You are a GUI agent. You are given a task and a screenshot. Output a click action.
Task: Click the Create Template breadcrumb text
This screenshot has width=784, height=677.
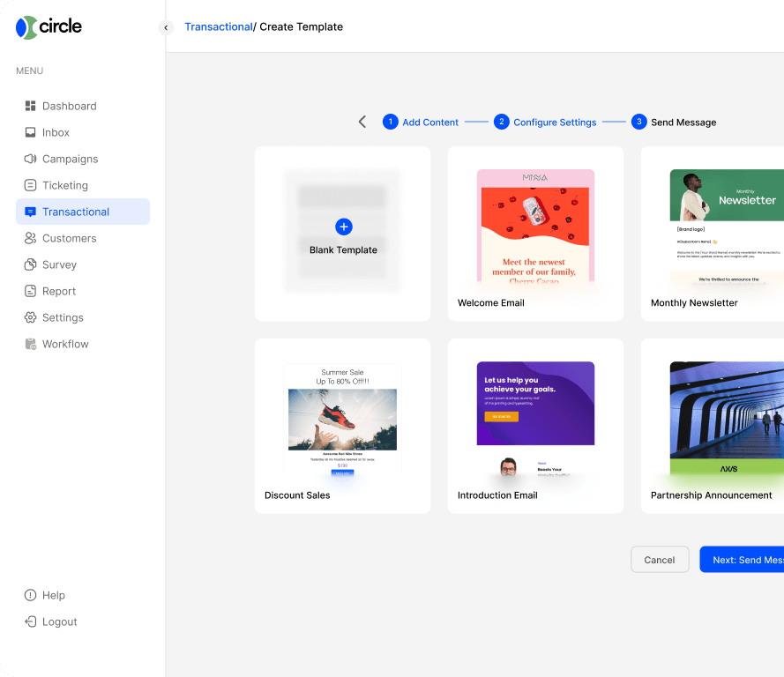click(301, 27)
